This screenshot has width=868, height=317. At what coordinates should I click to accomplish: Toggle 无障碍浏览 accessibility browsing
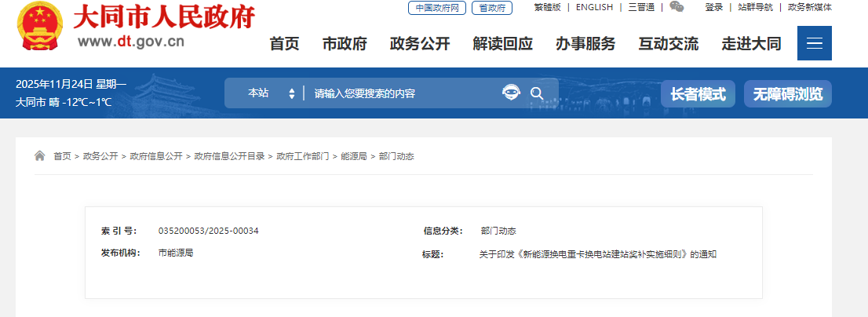click(x=787, y=94)
